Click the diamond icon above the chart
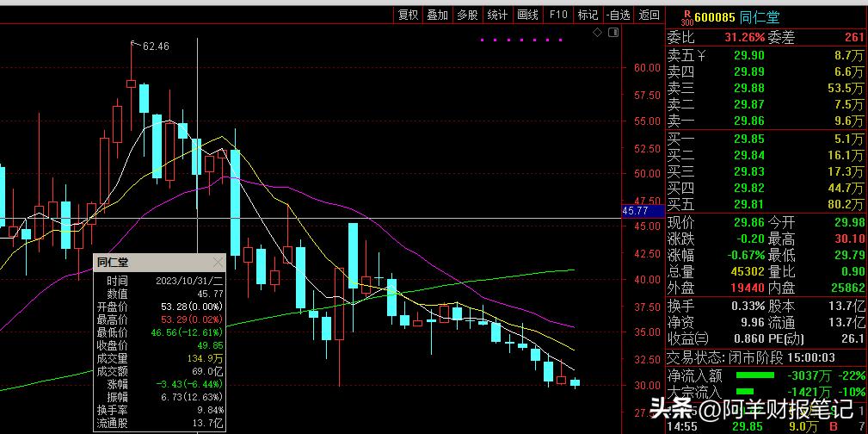868x434 pixels. (x=597, y=32)
